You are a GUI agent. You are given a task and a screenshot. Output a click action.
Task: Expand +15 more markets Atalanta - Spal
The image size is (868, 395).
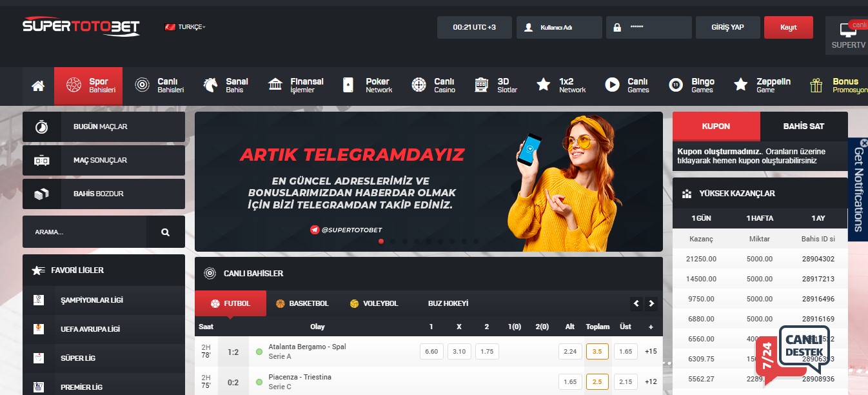(651, 352)
